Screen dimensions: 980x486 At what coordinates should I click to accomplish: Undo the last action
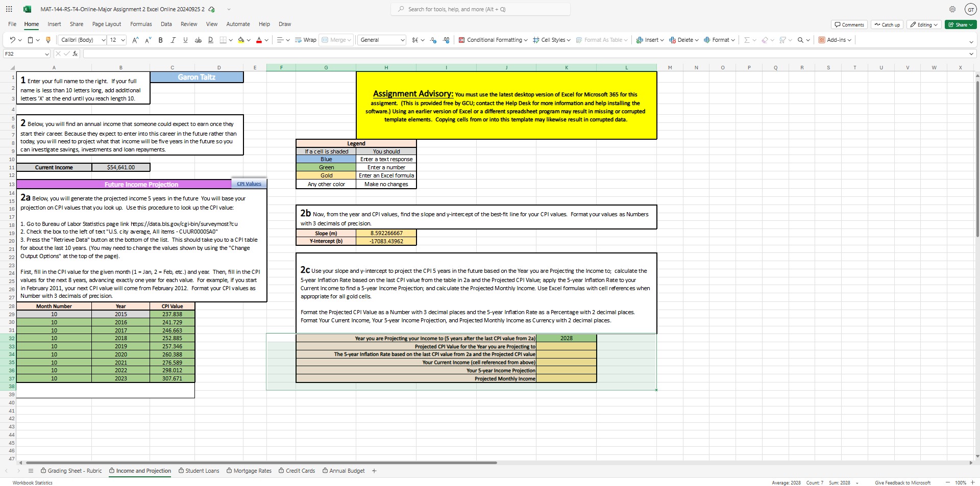coord(12,40)
